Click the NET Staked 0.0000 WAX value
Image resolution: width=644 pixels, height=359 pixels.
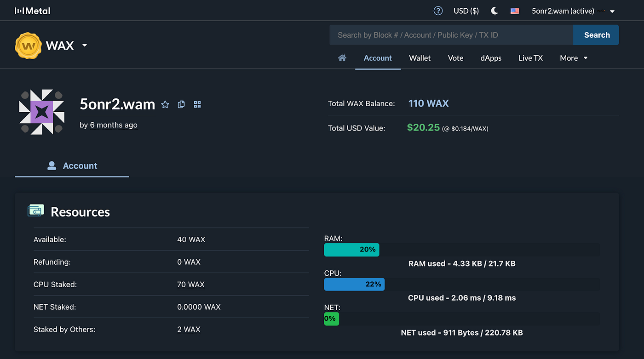199,307
